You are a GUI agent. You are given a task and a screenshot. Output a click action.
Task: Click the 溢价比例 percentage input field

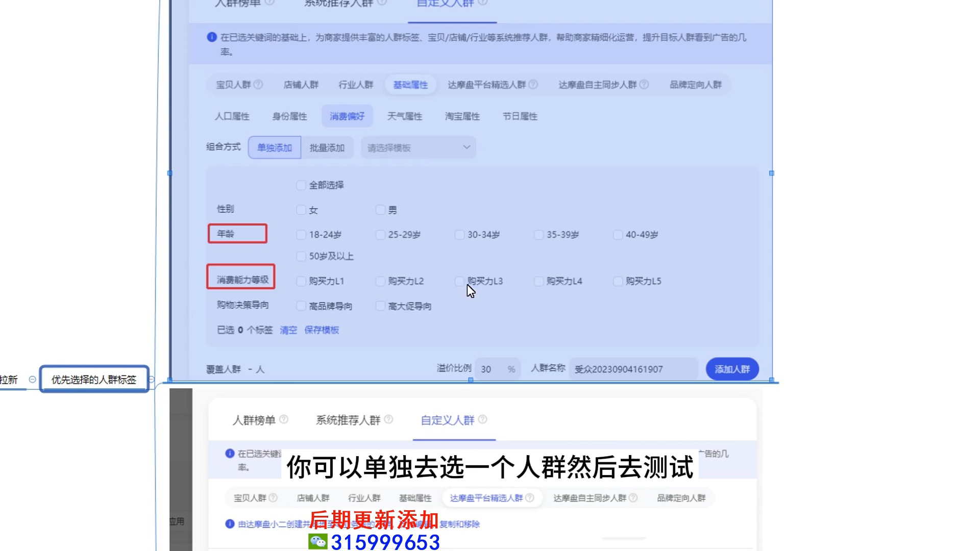click(x=498, y=369)
